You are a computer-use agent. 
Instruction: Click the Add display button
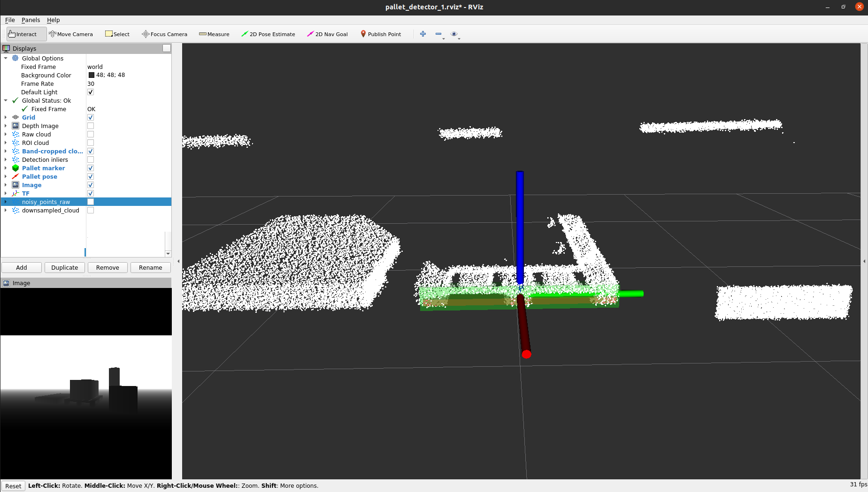pyautogui.click(x=22, y=267)
